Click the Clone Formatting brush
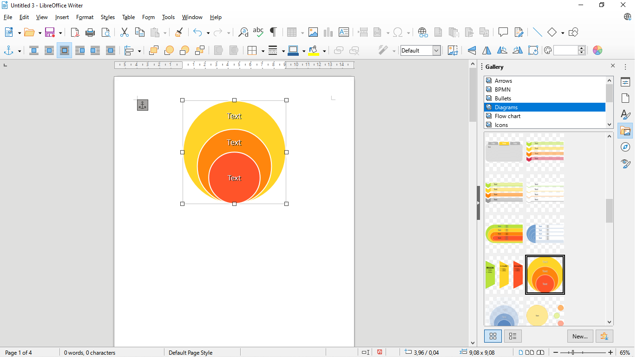 (x=179, y=32)
